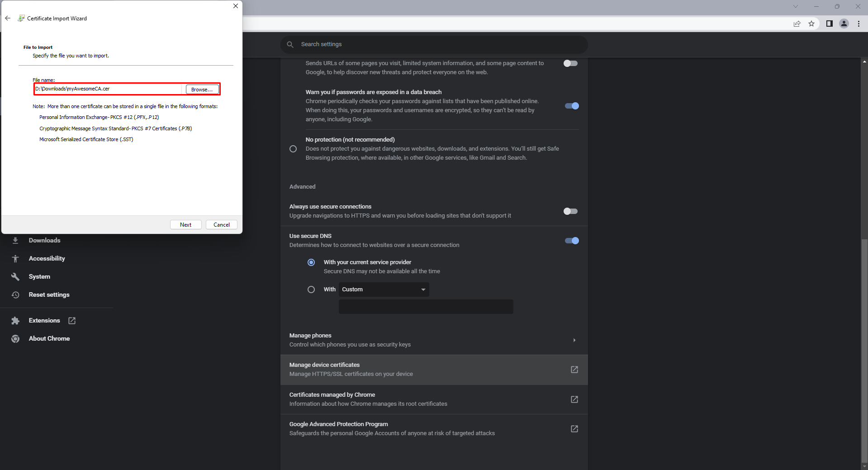Expand Manage phones arrow
Screen dimensions: 868x470
coord(574,340)
